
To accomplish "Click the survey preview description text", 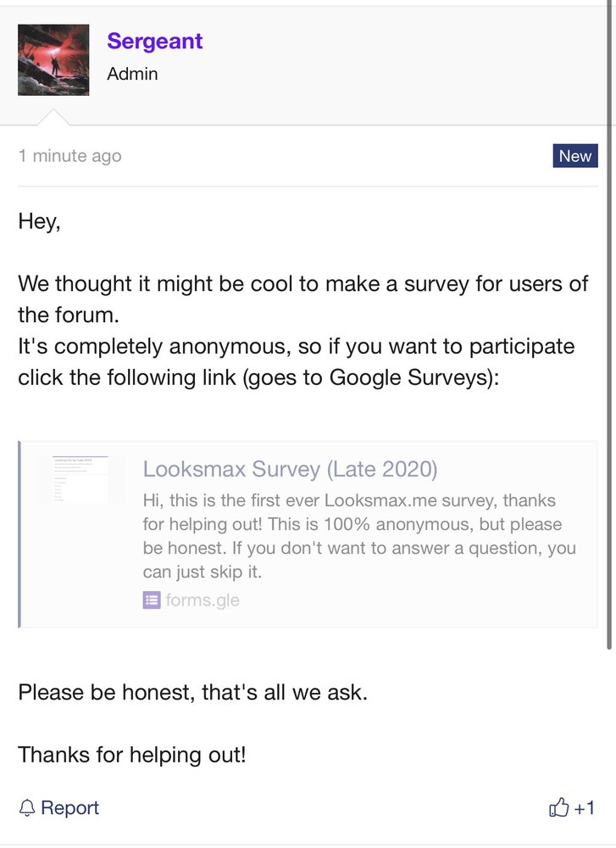I will [x=359, y=536].
